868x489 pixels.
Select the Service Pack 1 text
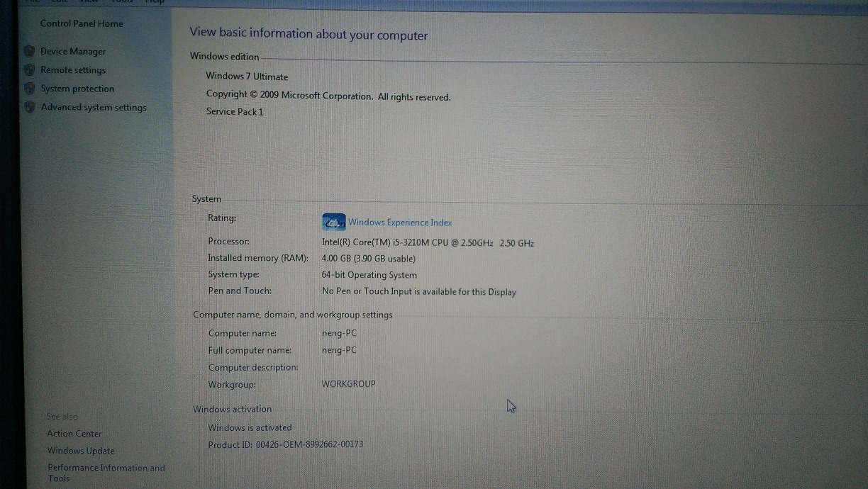point(235,111)
